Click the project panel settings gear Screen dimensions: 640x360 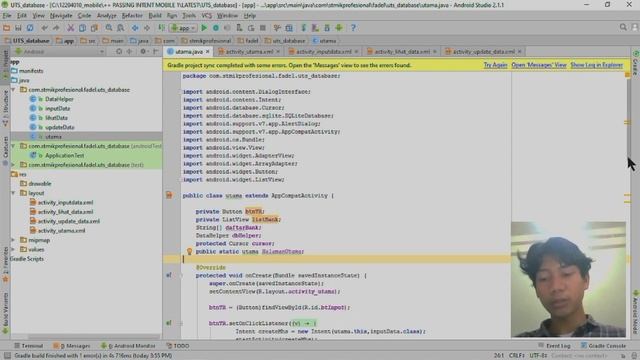pos(143,52)
